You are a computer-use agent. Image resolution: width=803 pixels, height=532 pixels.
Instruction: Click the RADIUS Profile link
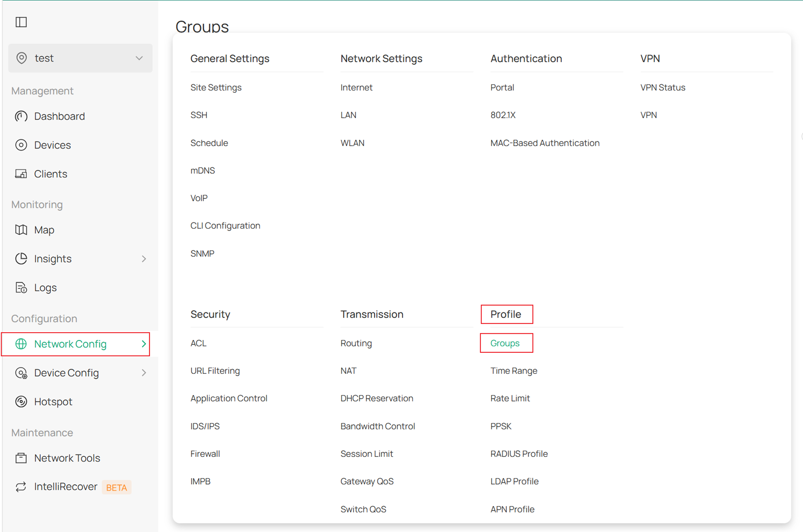click(x=519, y=454)
